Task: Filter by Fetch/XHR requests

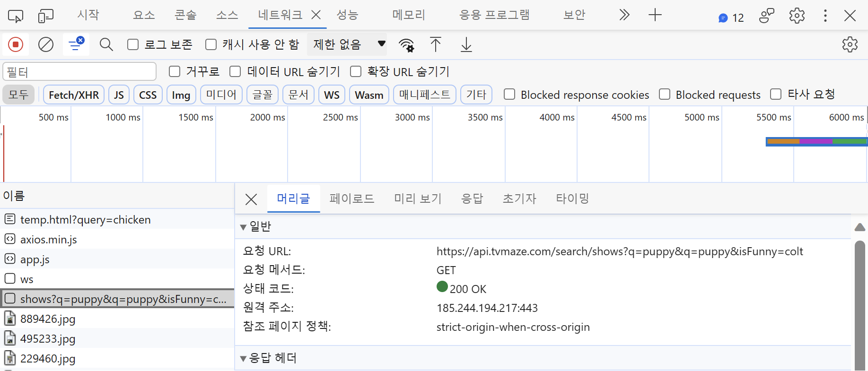Action: tap(74, 95)
